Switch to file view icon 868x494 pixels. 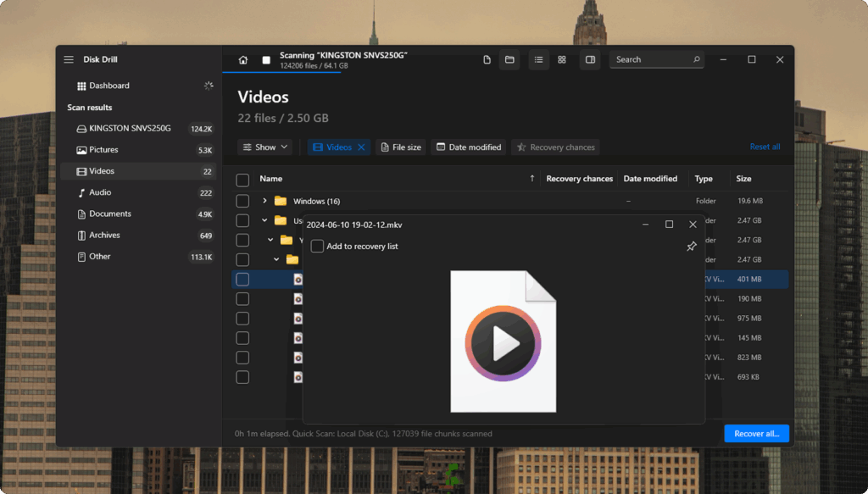tap(487, 60)
